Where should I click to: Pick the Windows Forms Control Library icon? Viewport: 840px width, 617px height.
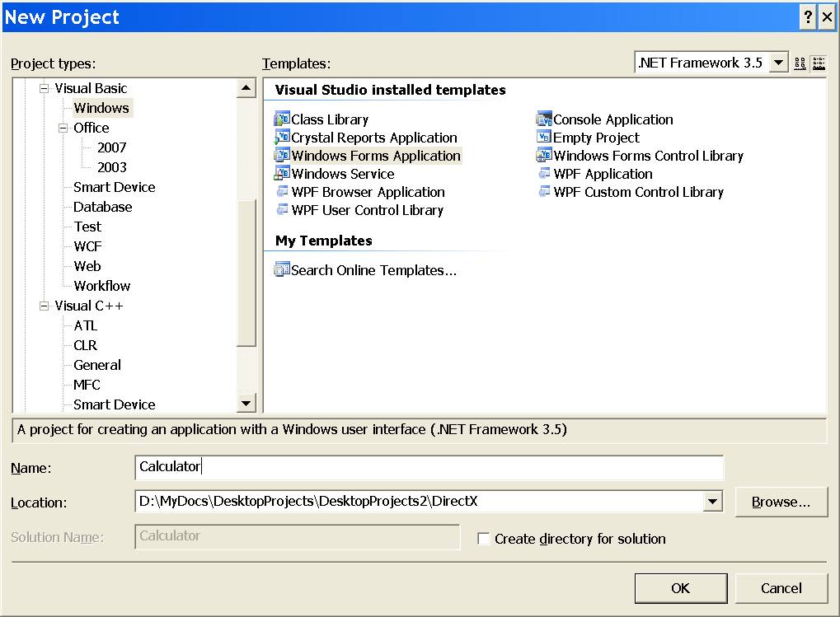(544, 156)
